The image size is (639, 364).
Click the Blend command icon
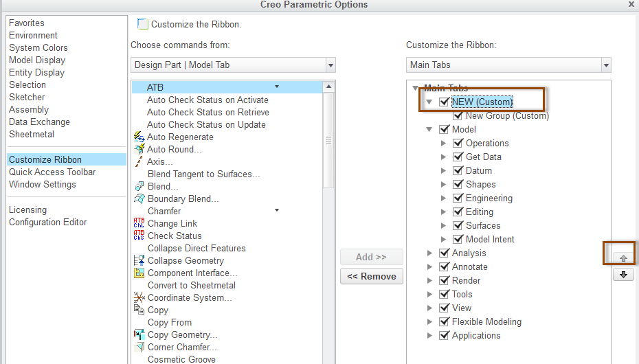pyautogui.click(x=139, y=187)
